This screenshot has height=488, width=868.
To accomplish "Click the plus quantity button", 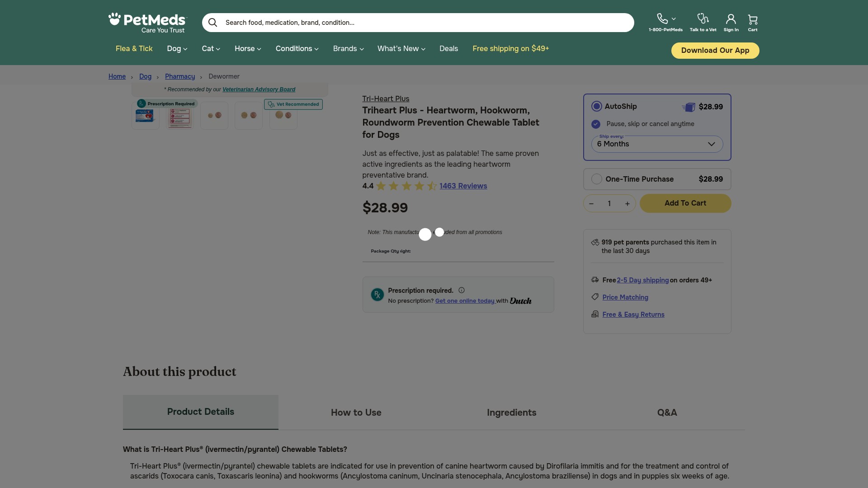I will (x=627, y=204).
